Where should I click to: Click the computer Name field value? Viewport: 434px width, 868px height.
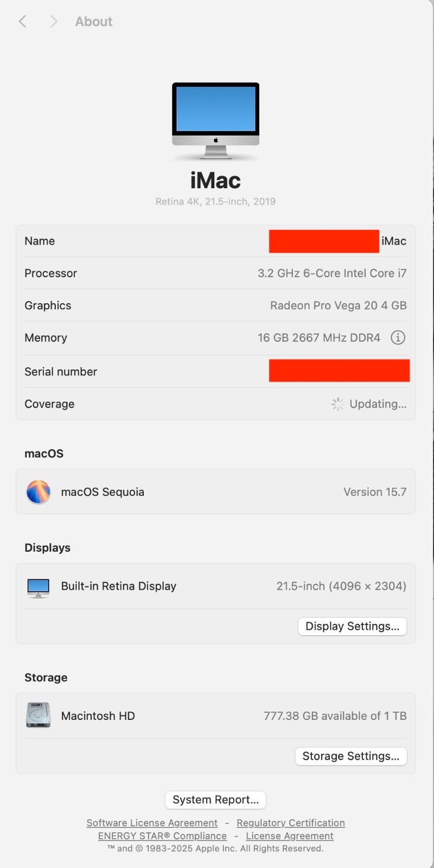tap(337, 241)
